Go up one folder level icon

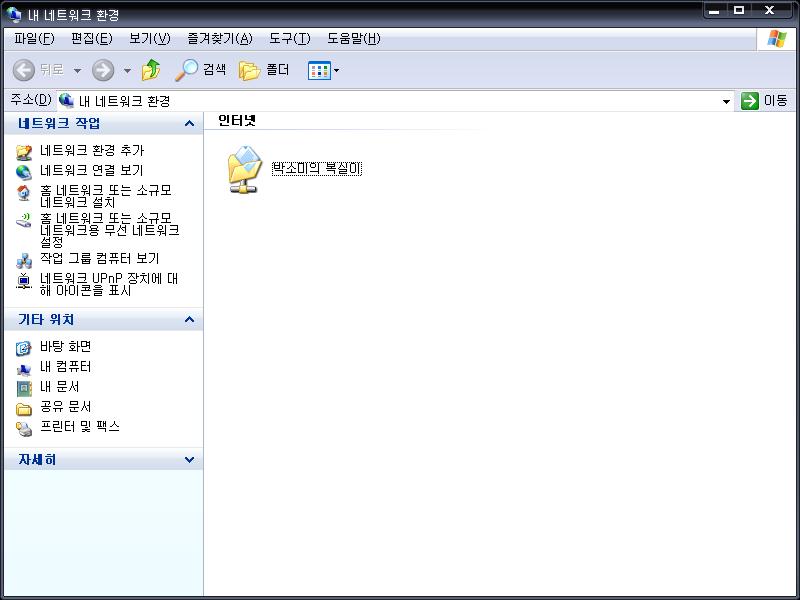tap(151, 70)
